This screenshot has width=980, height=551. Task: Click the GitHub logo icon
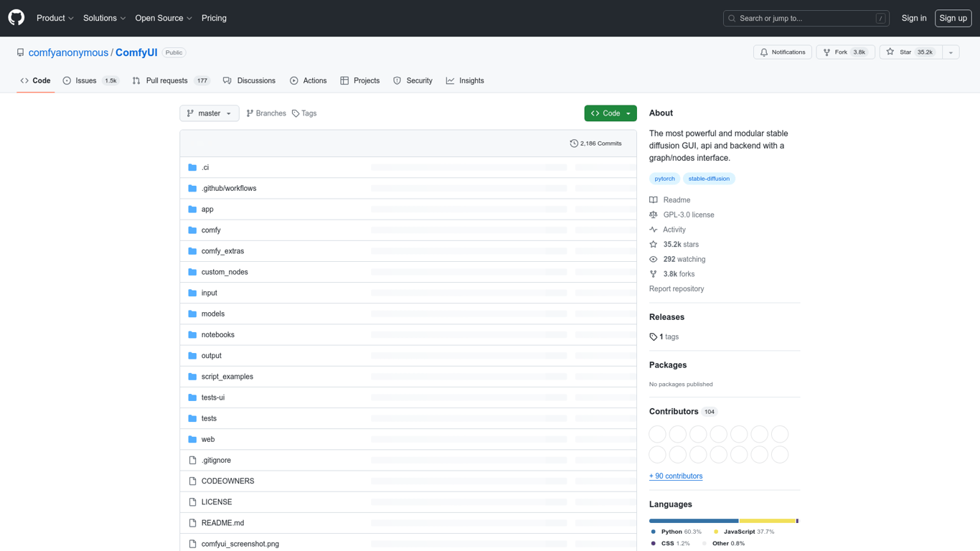click(x=16, y=18)
